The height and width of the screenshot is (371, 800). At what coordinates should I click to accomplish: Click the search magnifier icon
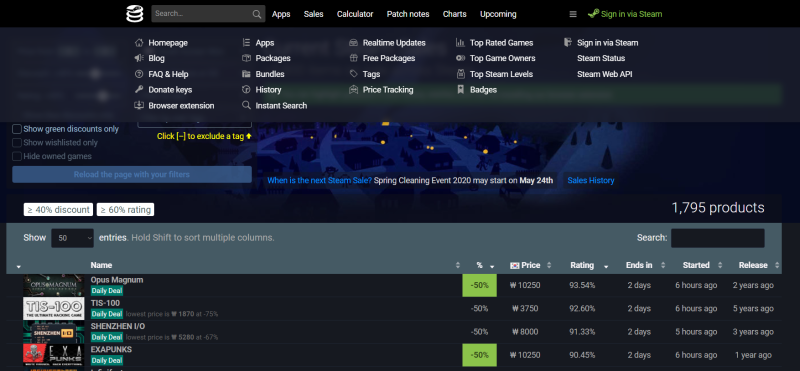(257, 14)
